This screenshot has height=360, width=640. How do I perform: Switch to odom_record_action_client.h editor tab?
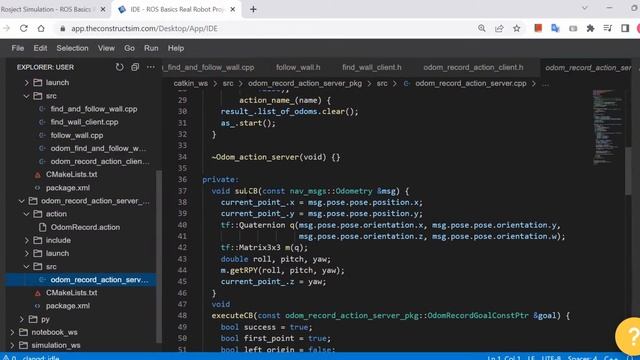[473, 67]
